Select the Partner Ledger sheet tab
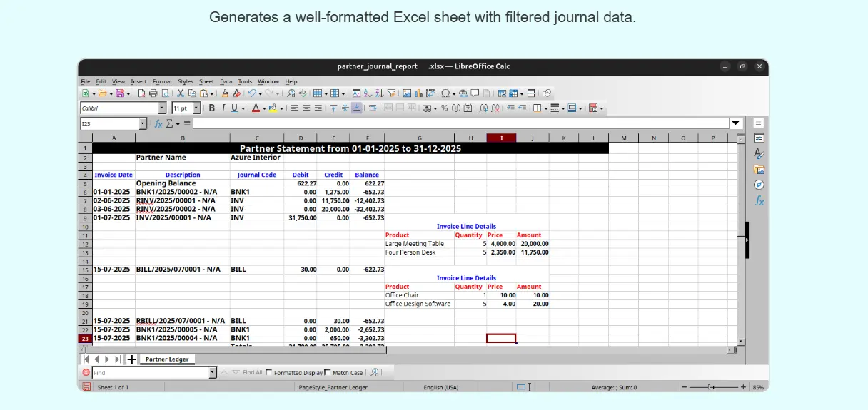Viewport: 868px width, 410px height. (167, 359)
